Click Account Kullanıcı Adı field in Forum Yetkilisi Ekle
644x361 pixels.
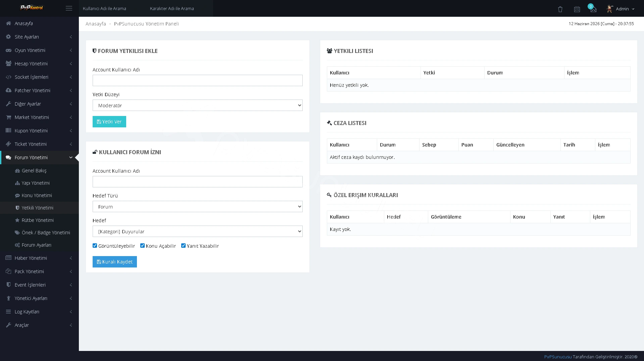pyautogui.click(x=198, y=80)
